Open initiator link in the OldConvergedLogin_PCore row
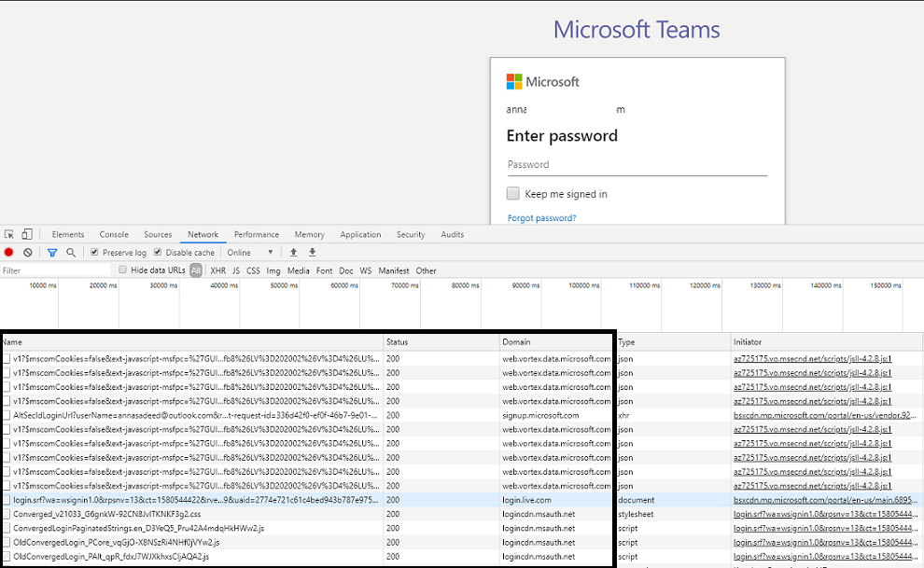 pyautogui.click(x=825, y=542)
